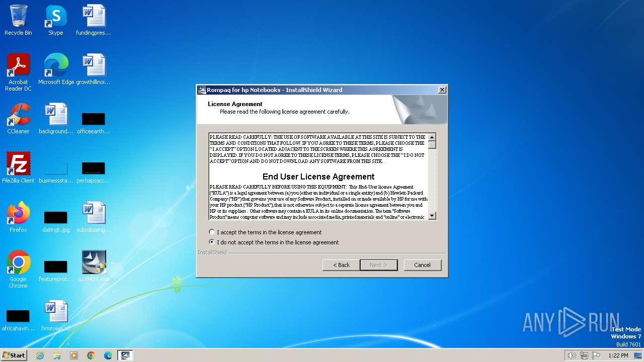Launch Firefox from the desktop
Screen dimensions: 644x362
(x=18, y=217)
